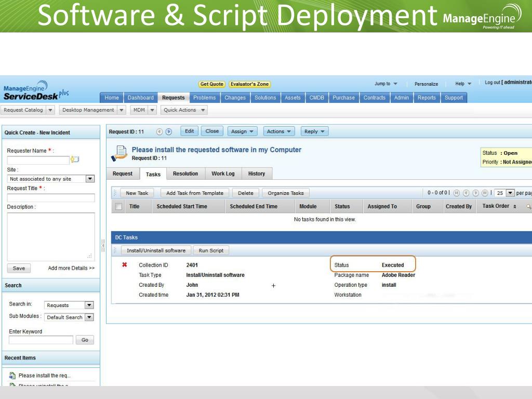Expand the Sub Modules dropdown
Viewport: 532px width, 399px height.
pyautogui.click(x=89, y=317)
